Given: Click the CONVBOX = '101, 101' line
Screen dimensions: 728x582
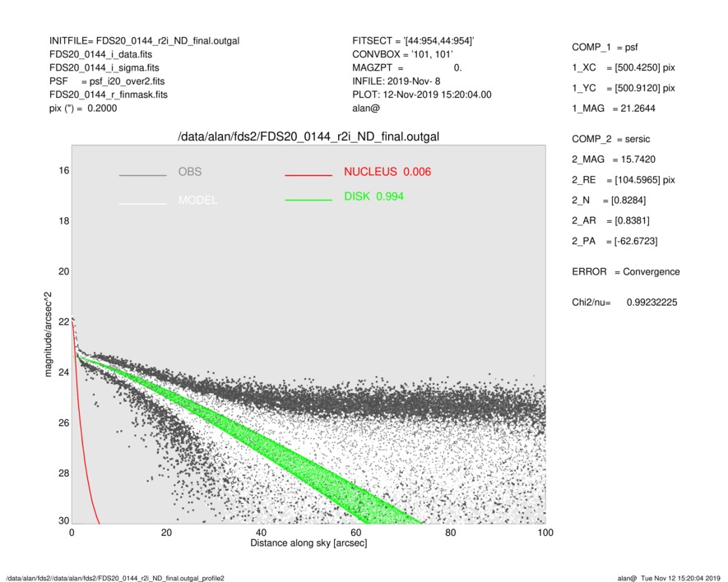Looking at the screenshot, I should click(402, 54).
